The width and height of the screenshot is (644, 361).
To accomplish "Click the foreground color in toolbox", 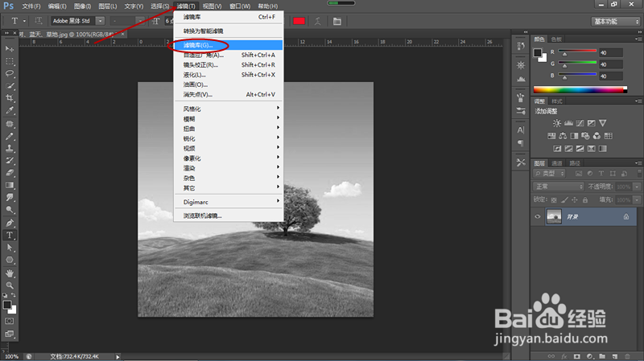I will pos(7,305).
